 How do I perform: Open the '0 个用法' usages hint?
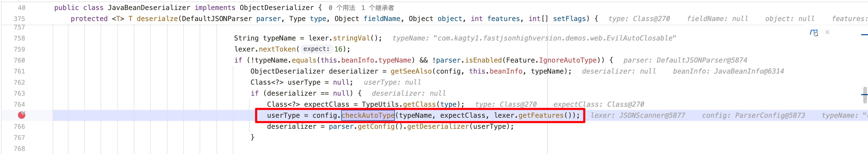coord(342,8)
